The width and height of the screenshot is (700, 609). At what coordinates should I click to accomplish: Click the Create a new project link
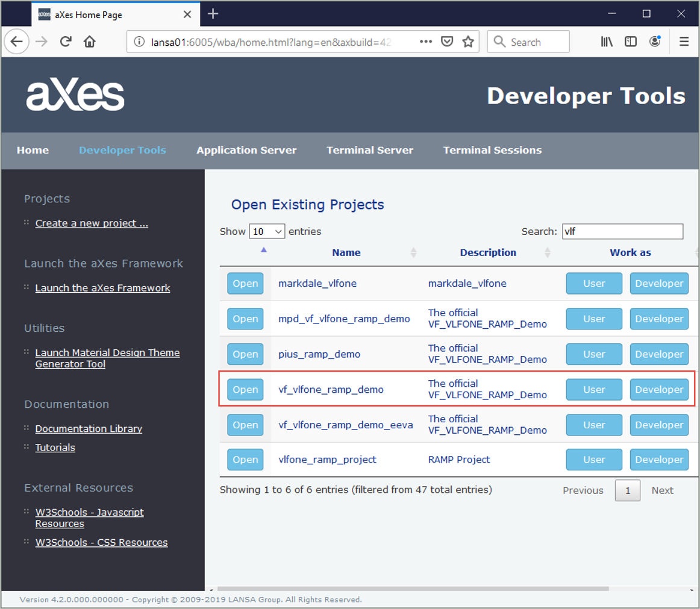[92, 223]
